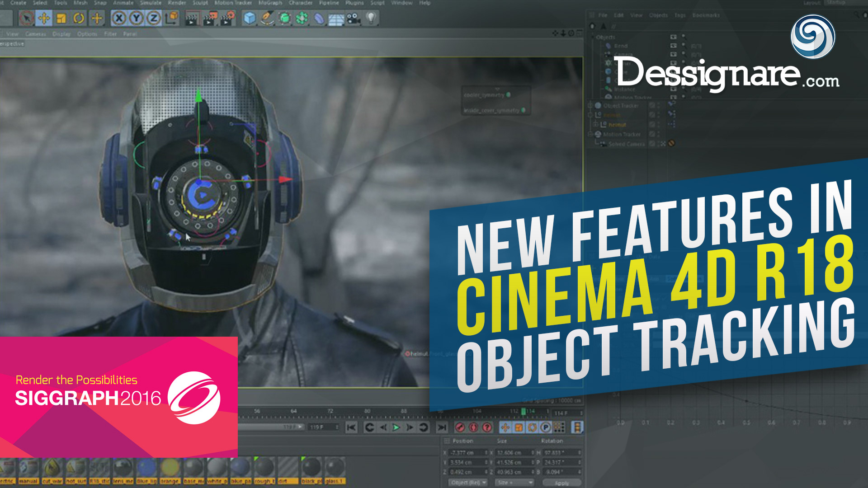This screenshot has width=868, height=488.
Task: Click the recent tools cross icon
Action: (97, 18)
